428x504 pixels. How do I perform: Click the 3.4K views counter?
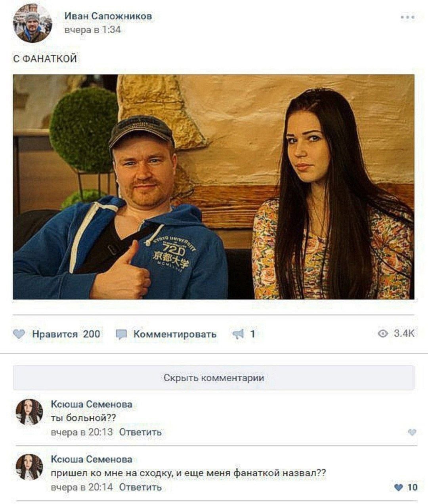[x=403, y=334]
